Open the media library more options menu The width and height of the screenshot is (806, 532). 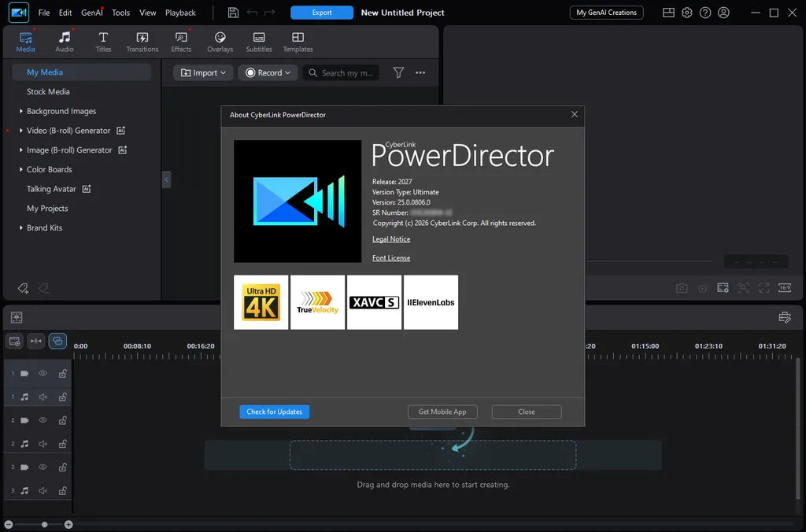click(x=420, y=73)
